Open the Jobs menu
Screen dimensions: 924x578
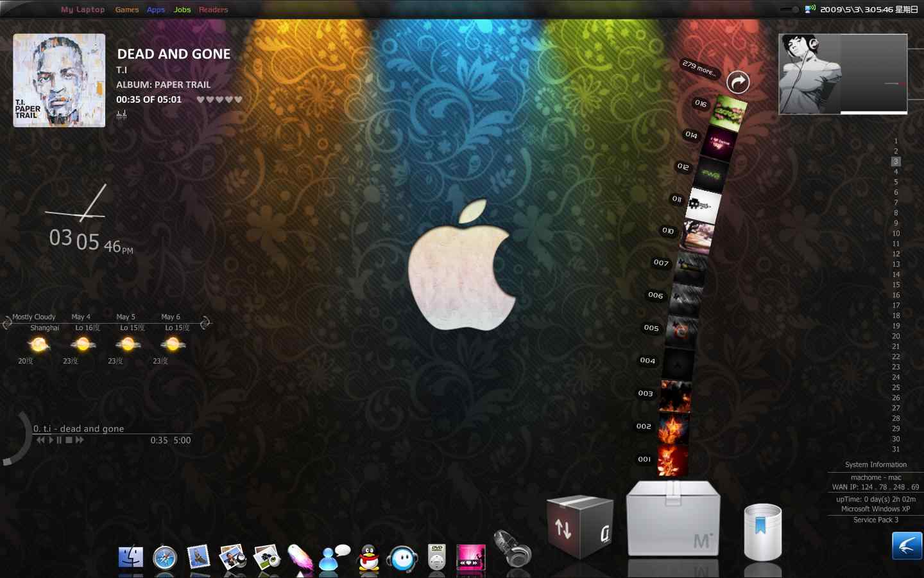(x=182, y=10)
